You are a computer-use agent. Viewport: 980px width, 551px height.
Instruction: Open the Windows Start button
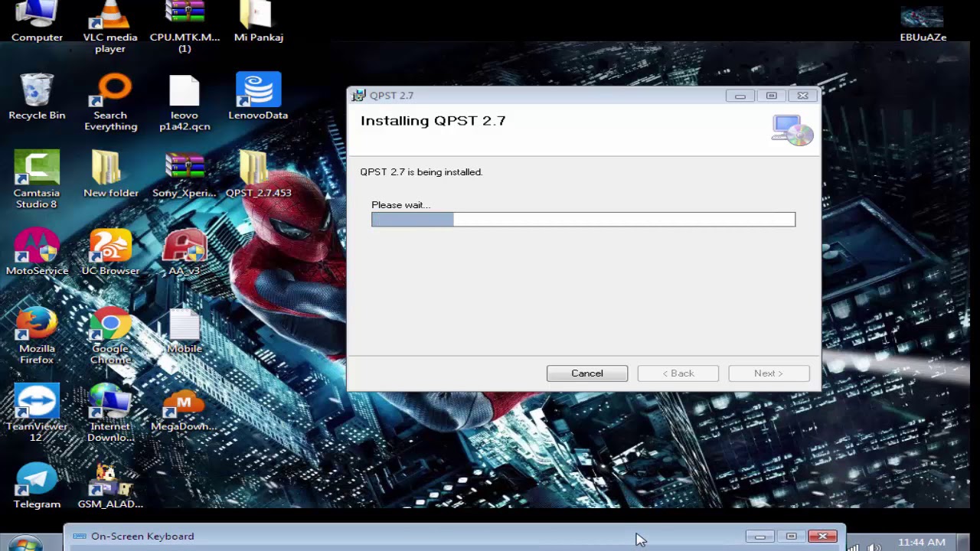click(24, 544)
